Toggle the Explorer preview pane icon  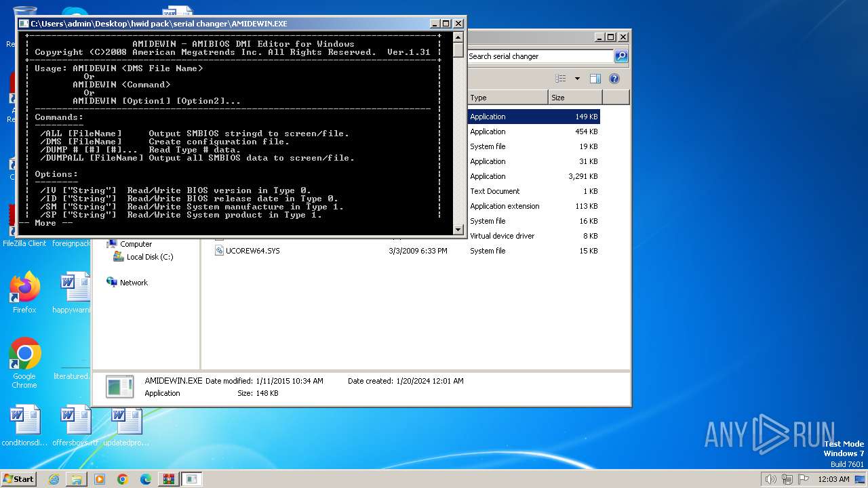[595, 79]
